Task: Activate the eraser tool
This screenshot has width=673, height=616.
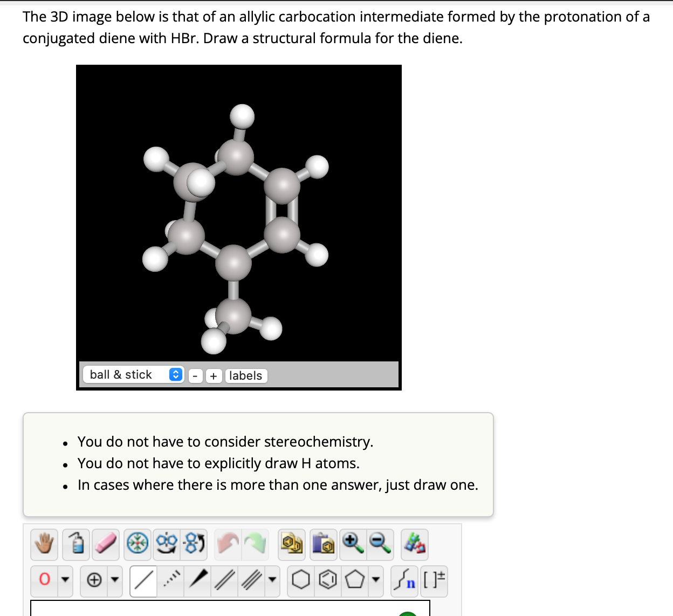Action: [x=105, y=544]
